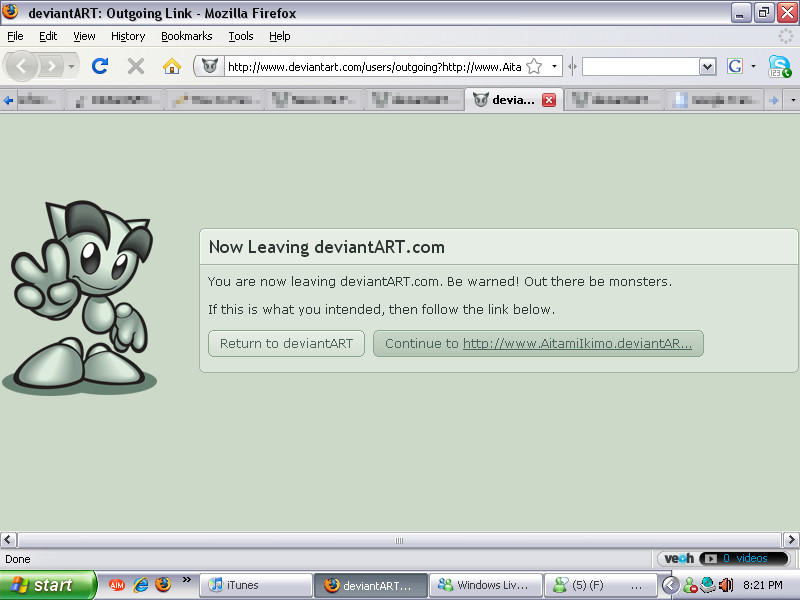Click the address bar URL field
This screenshot has width=800, height=600.
[374, 67]
